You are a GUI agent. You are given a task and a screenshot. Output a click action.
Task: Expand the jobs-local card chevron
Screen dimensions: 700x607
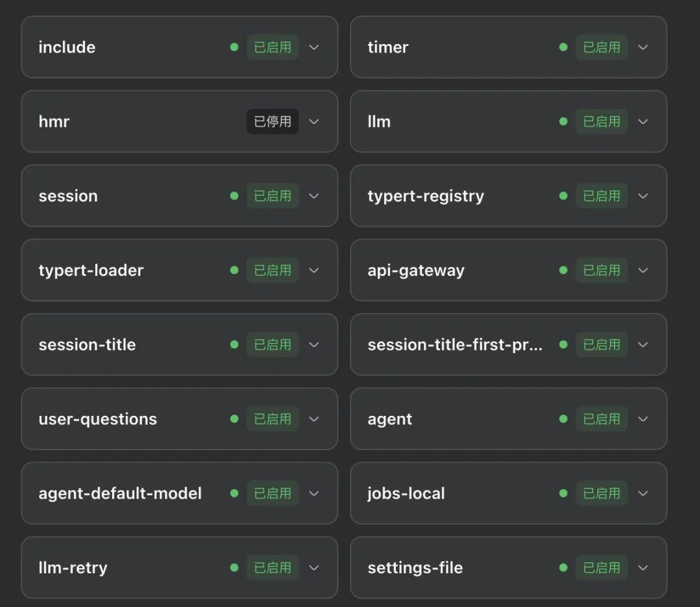[643, 493]
